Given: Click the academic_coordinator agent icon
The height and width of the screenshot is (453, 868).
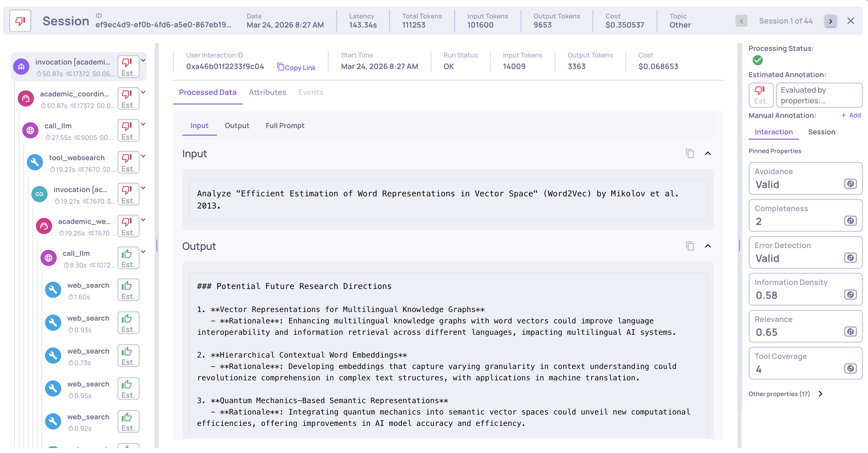Looking at the screenshot, I should click(x=26, y=99).
